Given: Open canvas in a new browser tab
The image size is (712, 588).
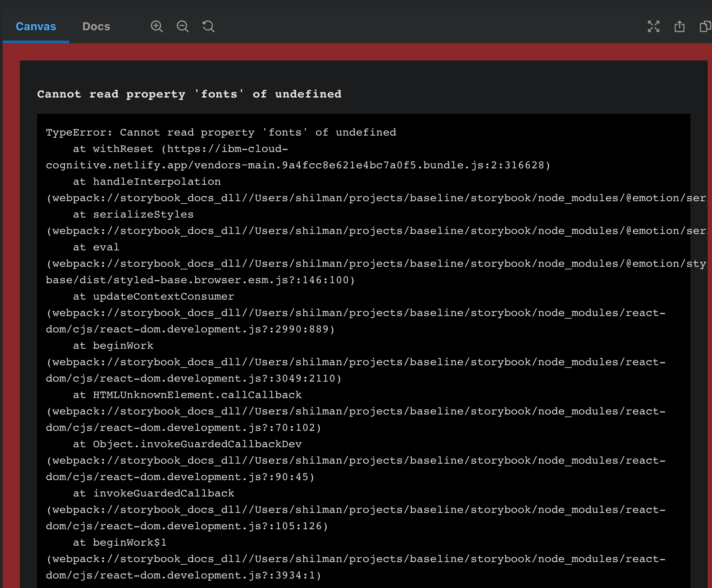Looking at the screenshot, I should pyautogui.click(x=680, y=26).
